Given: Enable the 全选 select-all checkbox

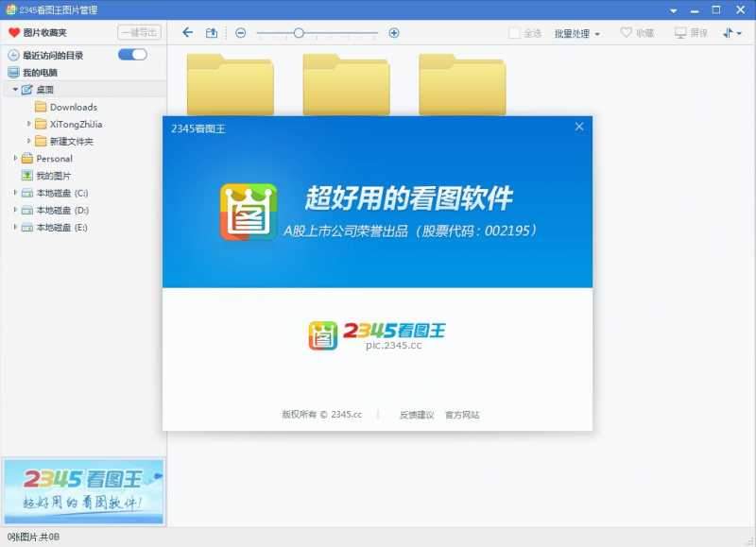Looking at the screenshot, I should (512, 32).
